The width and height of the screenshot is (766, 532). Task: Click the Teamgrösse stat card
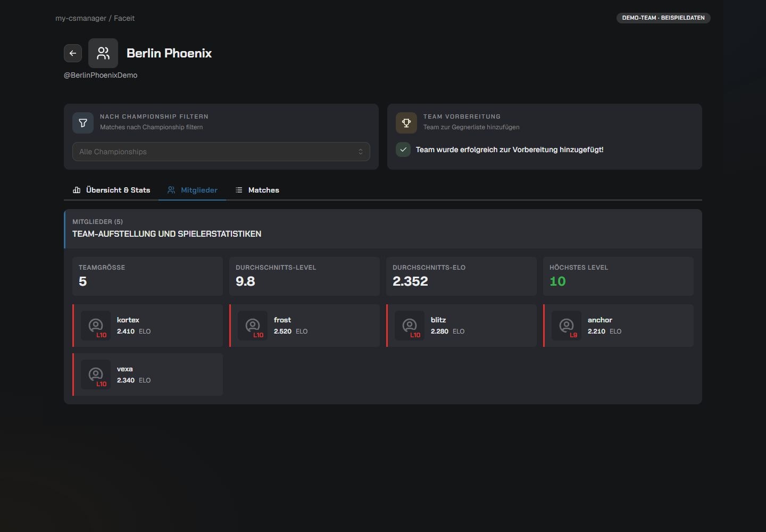(x=147, y=276)
